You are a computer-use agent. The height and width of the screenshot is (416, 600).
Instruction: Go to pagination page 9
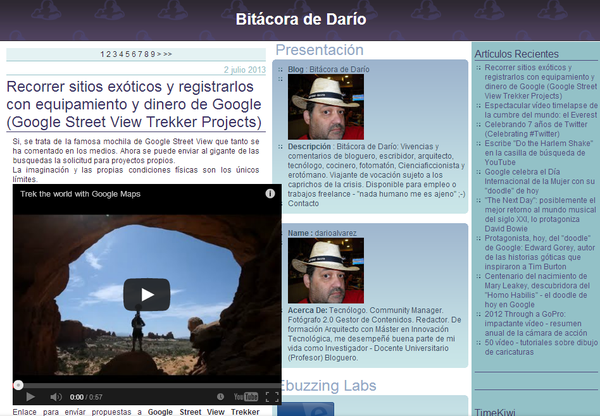(x=153, y=54)
